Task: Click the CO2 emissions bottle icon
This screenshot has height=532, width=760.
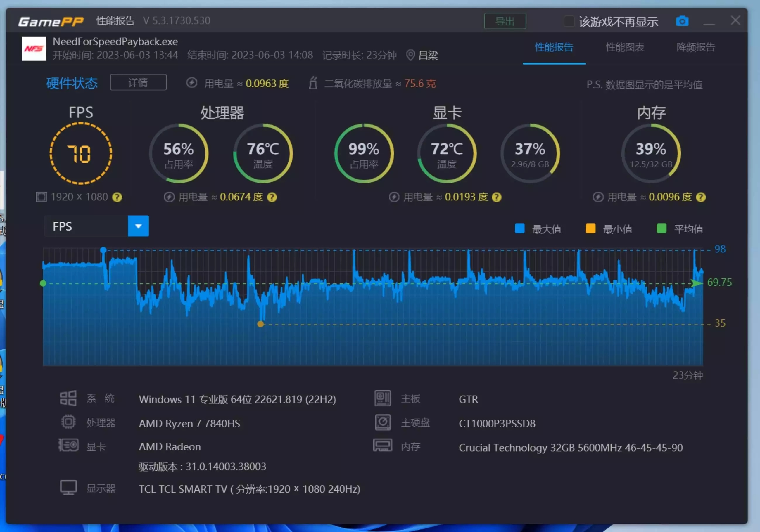Action: tap(313, 83)
